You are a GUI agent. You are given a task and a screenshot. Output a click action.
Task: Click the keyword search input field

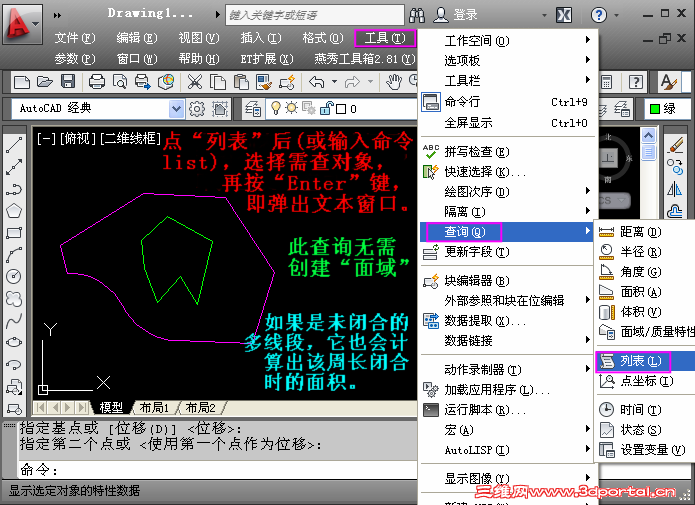click(x=315, y=16)
